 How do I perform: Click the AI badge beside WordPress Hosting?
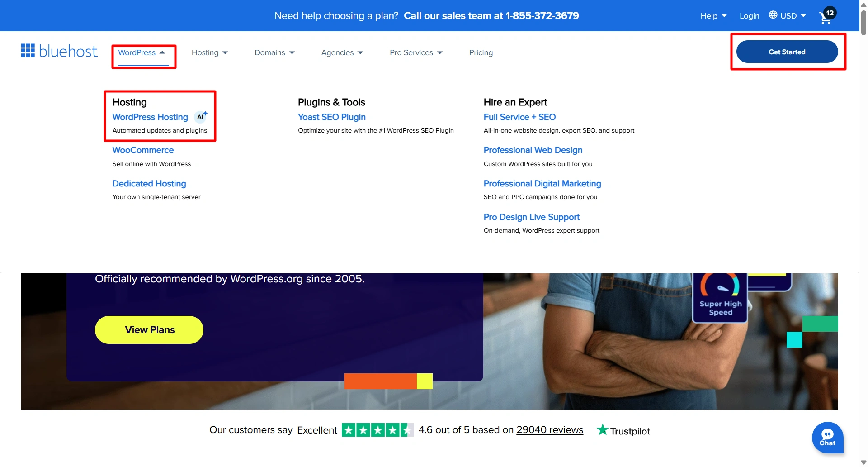(201, 117)
